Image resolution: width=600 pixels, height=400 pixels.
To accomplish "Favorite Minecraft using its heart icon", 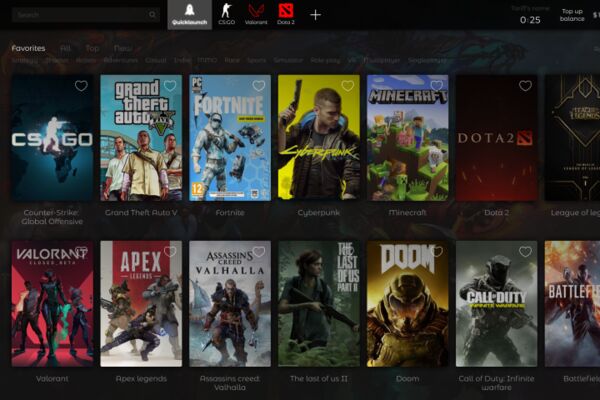I will click(x=437, y=86).
